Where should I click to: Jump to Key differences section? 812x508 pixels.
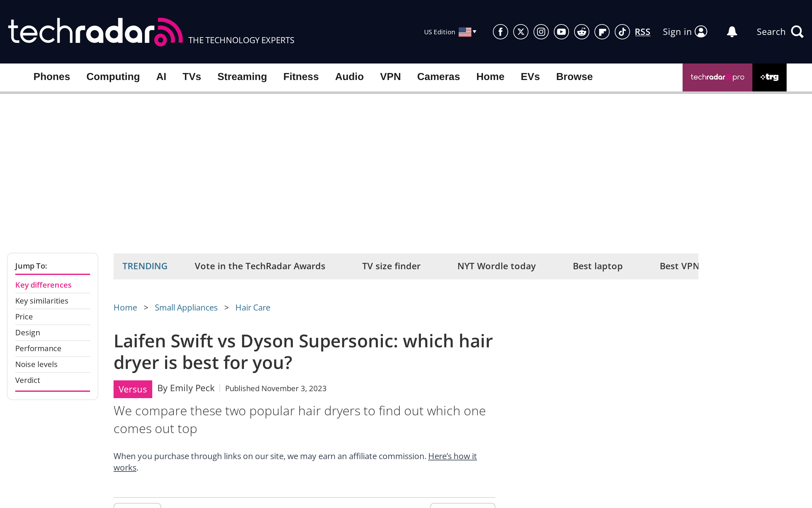[x=43, y=285]
